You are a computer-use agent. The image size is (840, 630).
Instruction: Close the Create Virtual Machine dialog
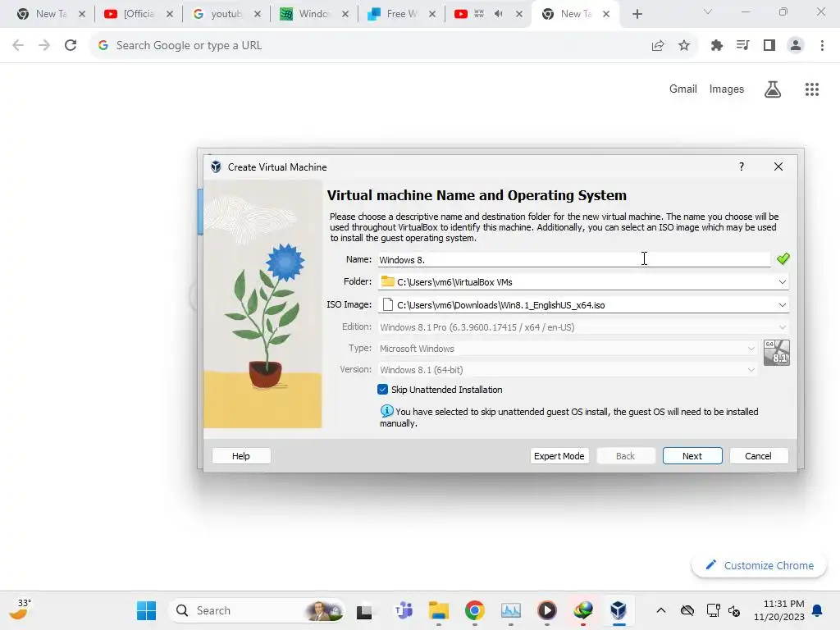pyautogui.click(x=778, y=167)
